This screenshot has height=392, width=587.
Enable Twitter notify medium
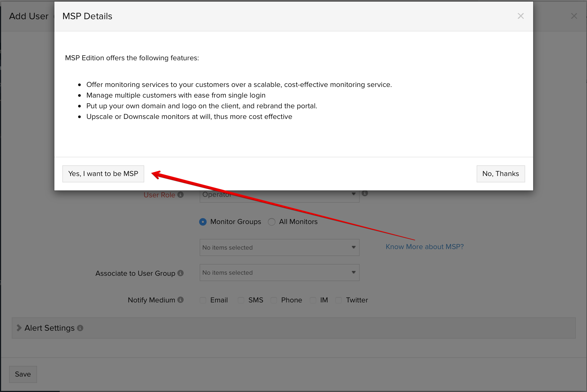tap(339, 300)
